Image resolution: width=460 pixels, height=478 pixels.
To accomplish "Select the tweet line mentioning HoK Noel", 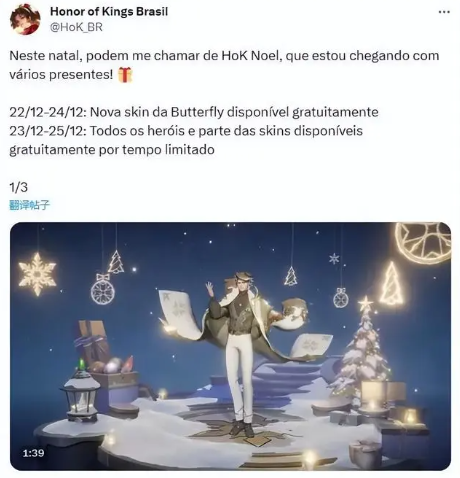I will point(224,65).
